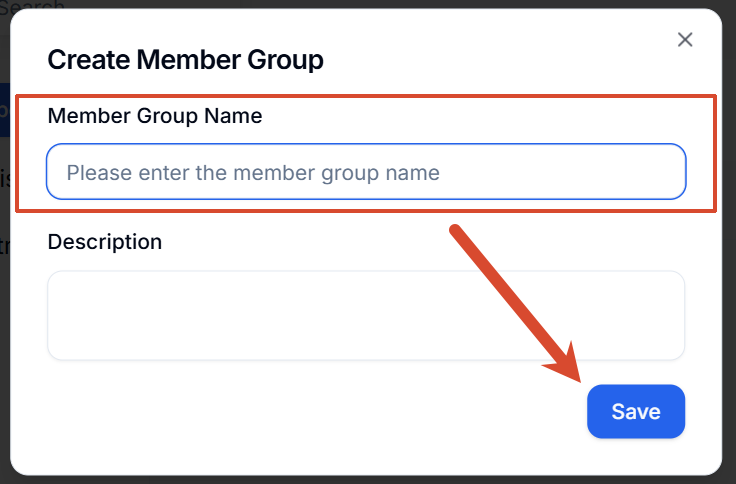Close the Create Member Group dialog

pos(685,40)
